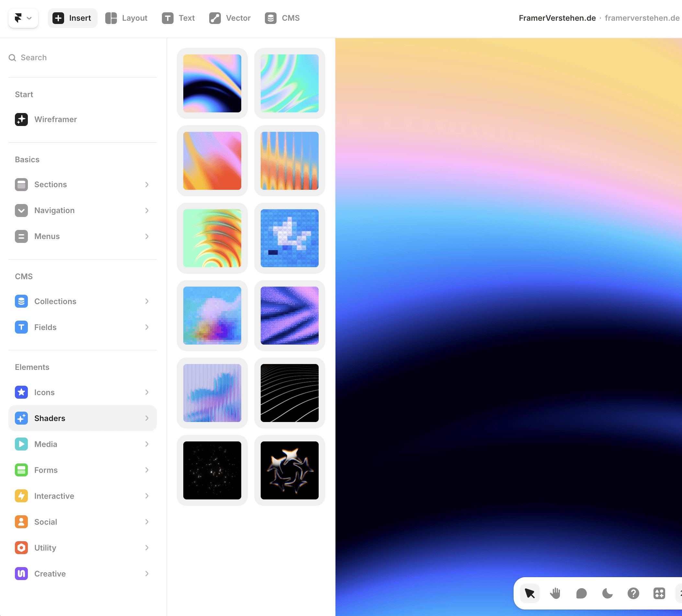Open the CMS panel from the toolbar

click(x=282, y=18)
